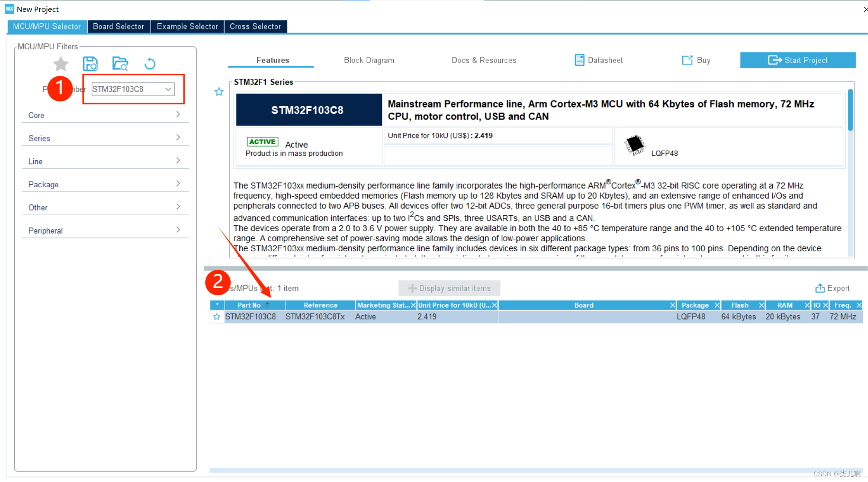Close the New Project window
The width and height of the screenshot is (868, 482).
point(865,9)
